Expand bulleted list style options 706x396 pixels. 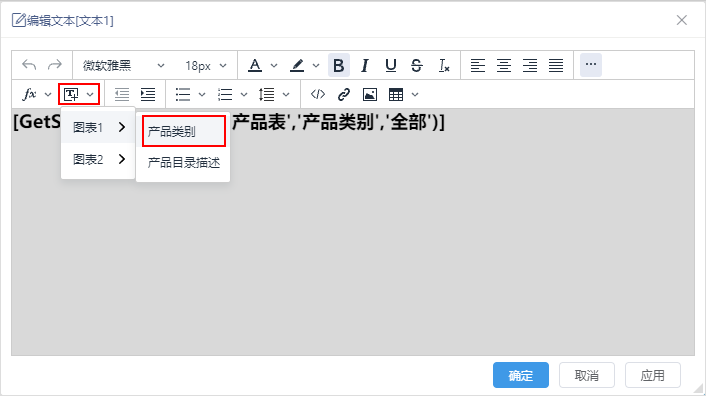[x=202, y=94]
